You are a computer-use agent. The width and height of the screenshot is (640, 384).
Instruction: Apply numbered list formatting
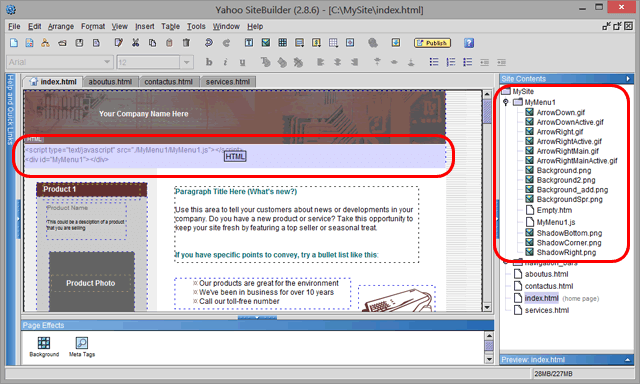coord(451,62)
